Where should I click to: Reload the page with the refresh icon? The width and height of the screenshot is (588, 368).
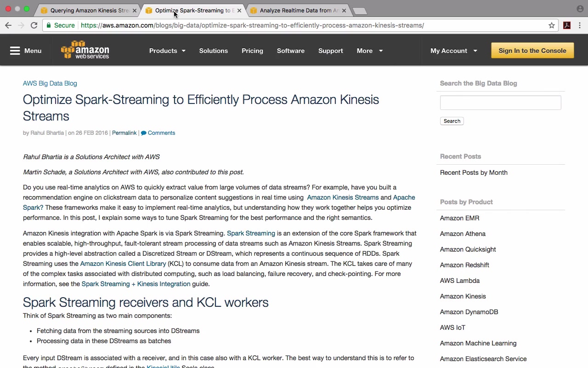(x=34, y=25)
